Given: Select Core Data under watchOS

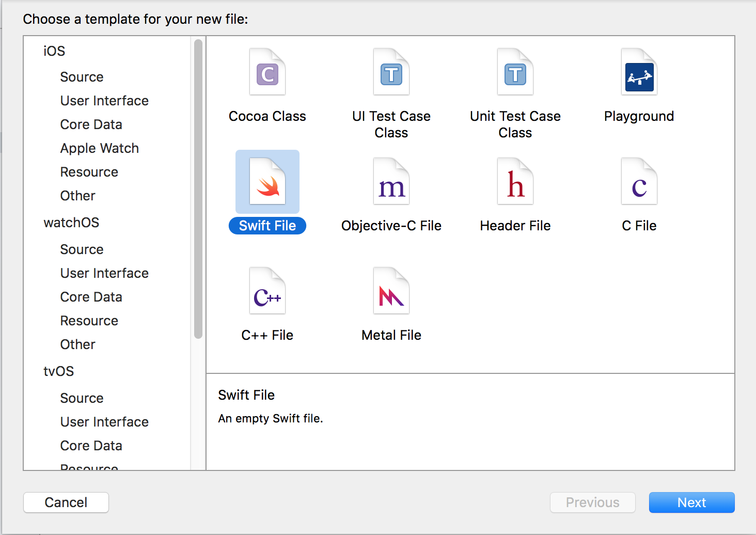Looking at the screenshot, I should click(x=91, y=297).
